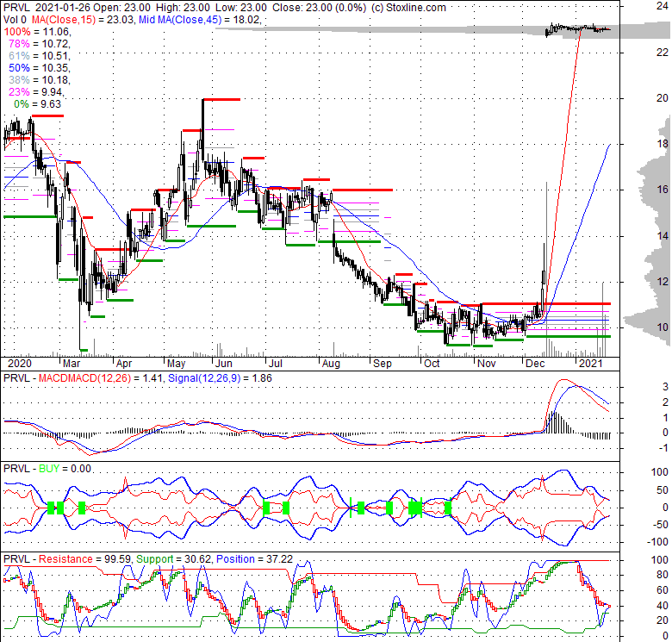Click the long red resistance line near 11 in December
672x642 pixels.
click(545, 304)
